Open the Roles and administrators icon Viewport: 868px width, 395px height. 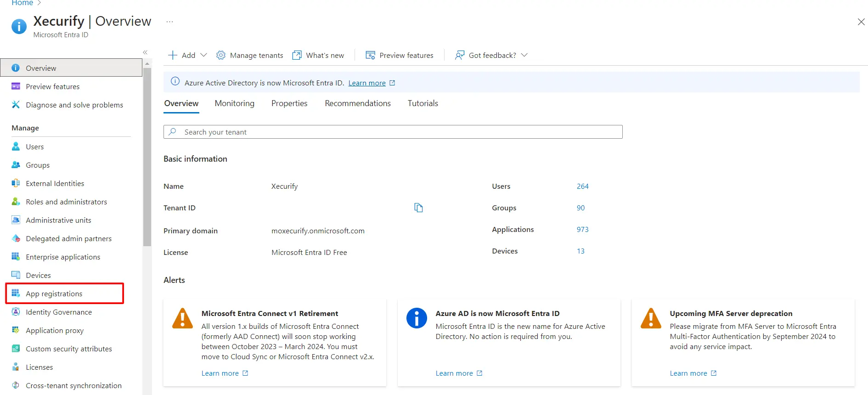(16, 202)
